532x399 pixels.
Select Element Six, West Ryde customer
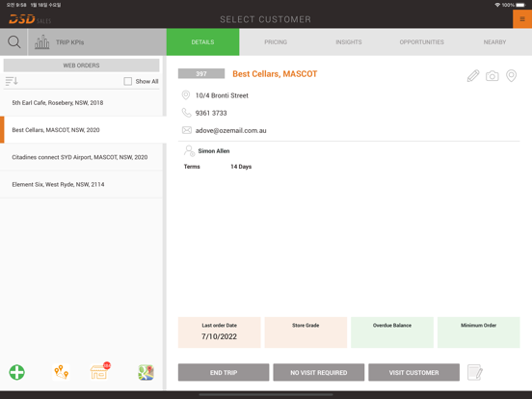[x=81, y=184]
